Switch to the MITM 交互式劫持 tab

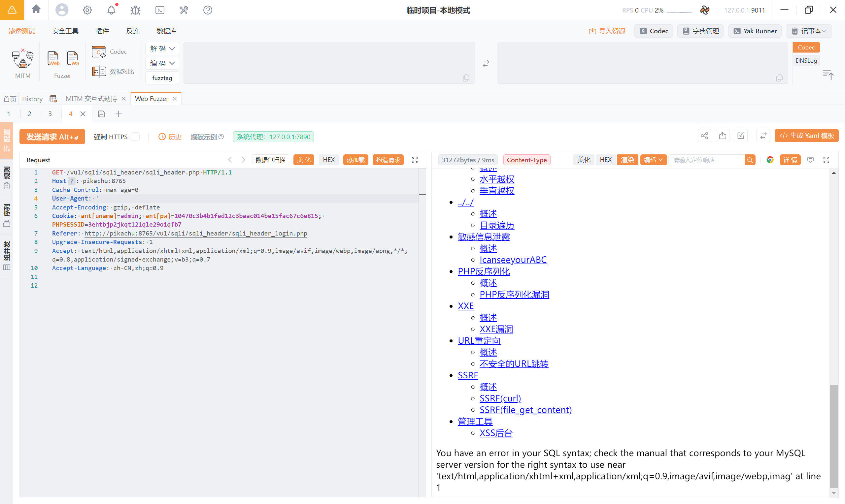(91, 99)
